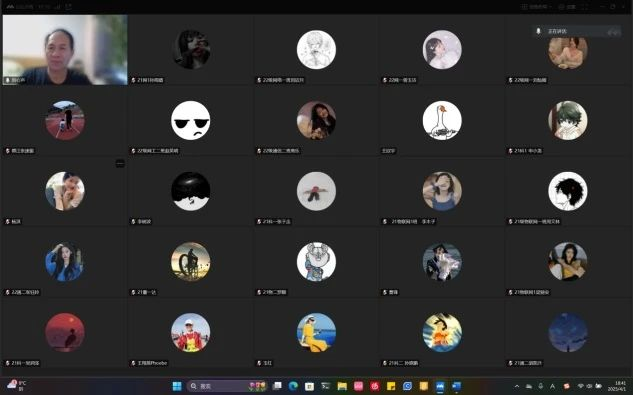This screenshot has width=633, height=395.
Task: Open Microsoft Edge from the taskbar
Action: pyautogui.click(x=293, y=386)
